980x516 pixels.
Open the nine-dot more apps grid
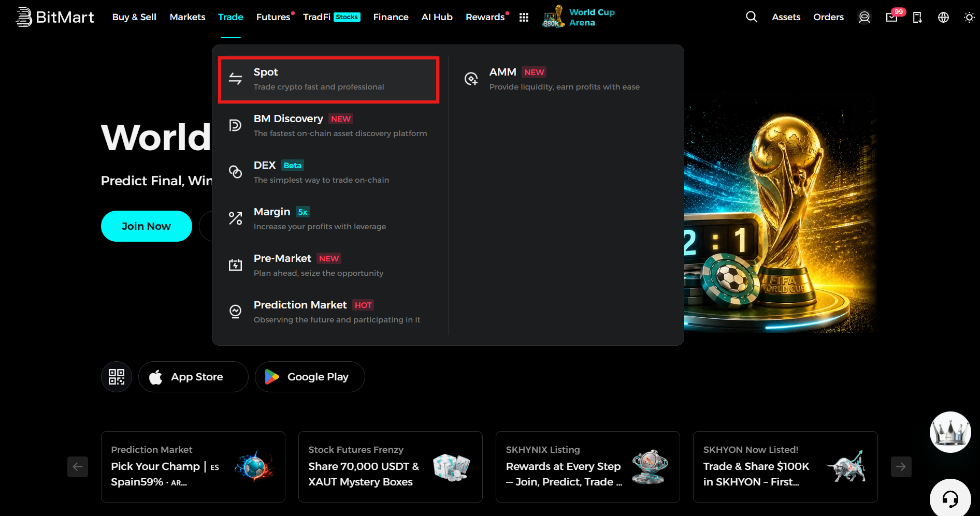coord(524,17)
